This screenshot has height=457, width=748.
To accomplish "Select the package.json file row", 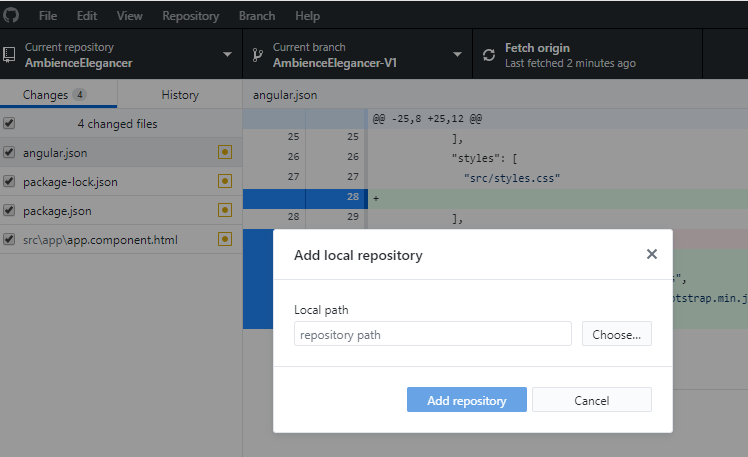I will (x=121, y=210).
